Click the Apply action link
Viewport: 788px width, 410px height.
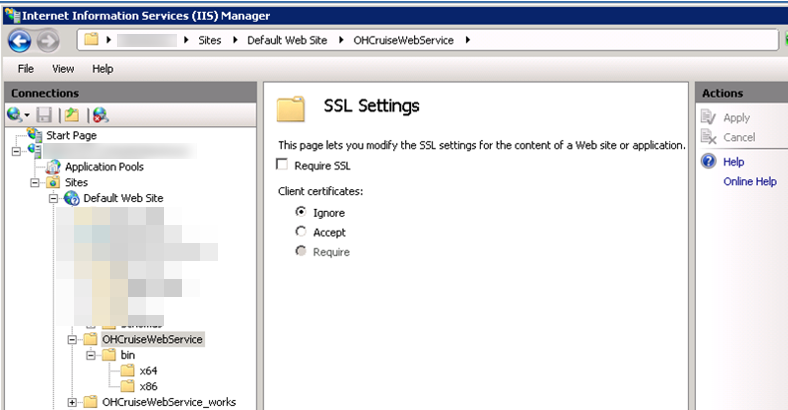pyautogui.click(x=736, y=118)
